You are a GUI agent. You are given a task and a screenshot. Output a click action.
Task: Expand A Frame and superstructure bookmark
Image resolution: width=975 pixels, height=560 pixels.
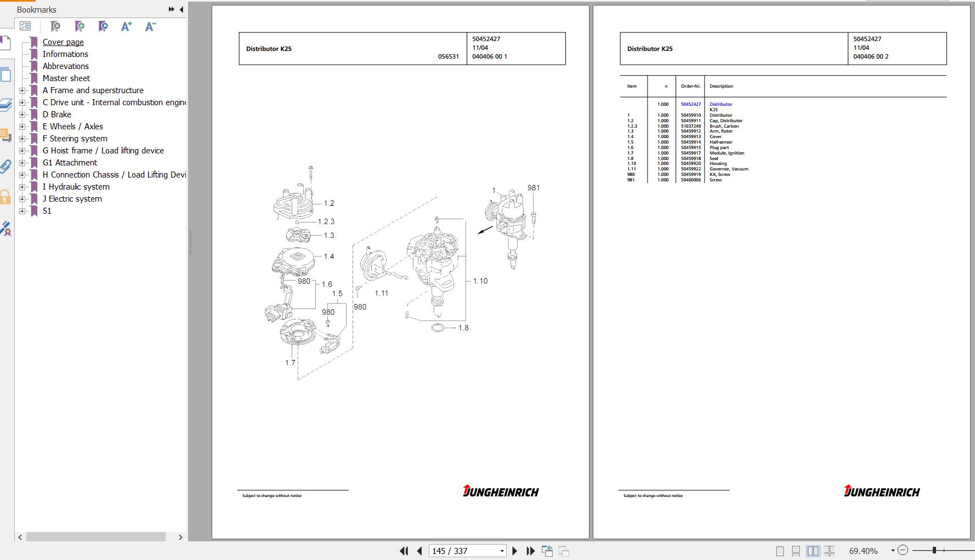[x=22, y=90]
